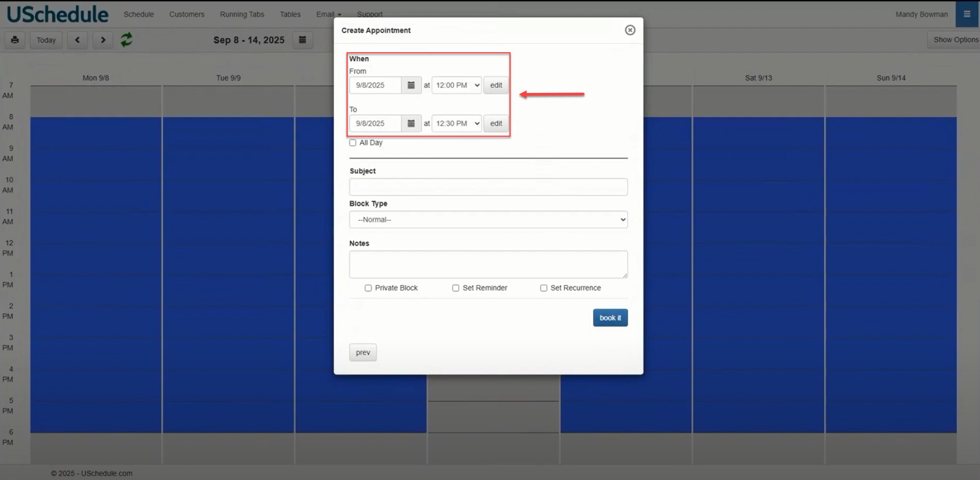Close the Create Appointment dialog
The height and width of the screenshot is (480, 980).
[x=630, y=30]
